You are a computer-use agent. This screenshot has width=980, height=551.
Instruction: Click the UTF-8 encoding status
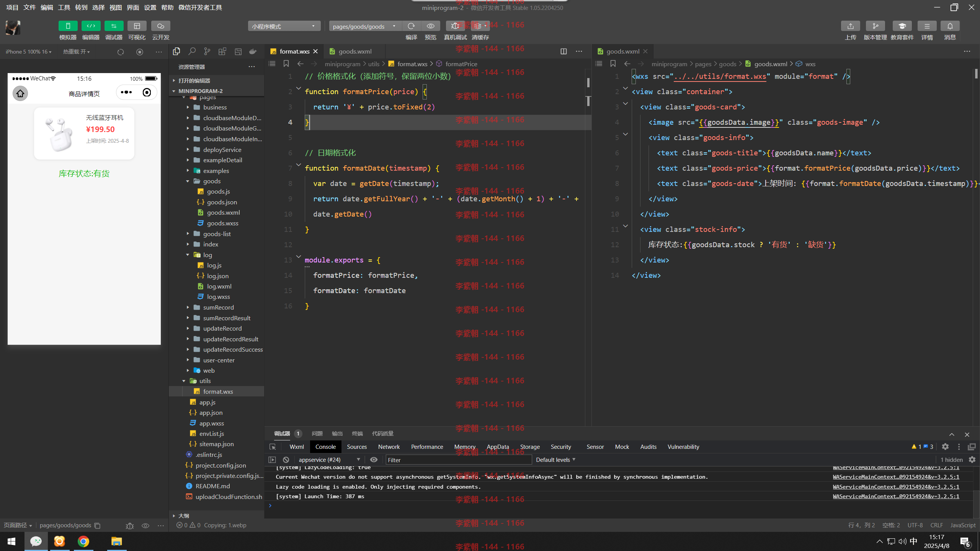tap(915, 525)
